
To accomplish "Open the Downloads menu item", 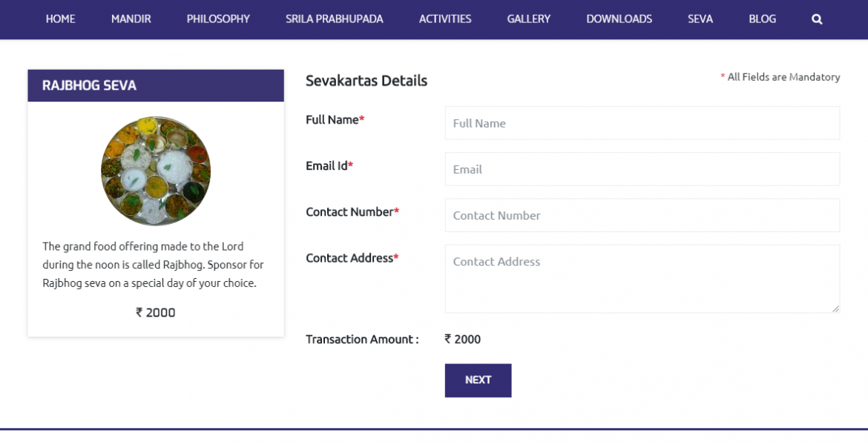I will tap(619, 19).
